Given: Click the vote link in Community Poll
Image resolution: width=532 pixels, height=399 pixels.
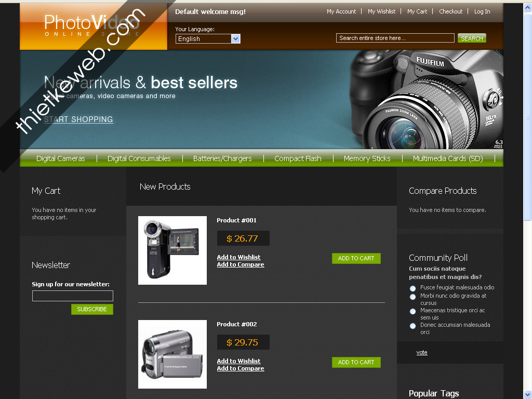Looking at the screenshot, I should 422,353.
